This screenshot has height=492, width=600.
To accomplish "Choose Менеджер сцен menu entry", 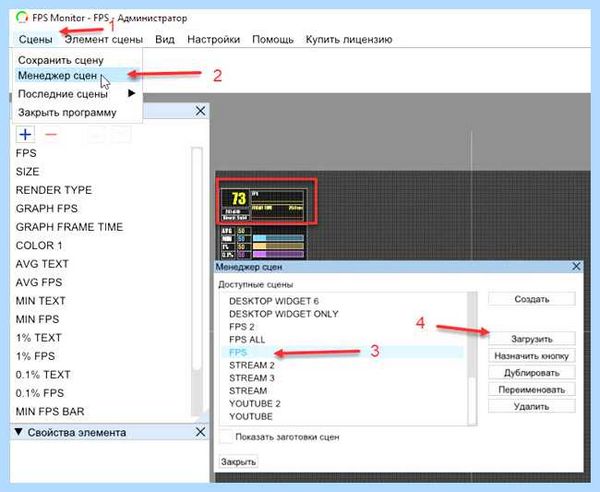I will pos(78,75).
